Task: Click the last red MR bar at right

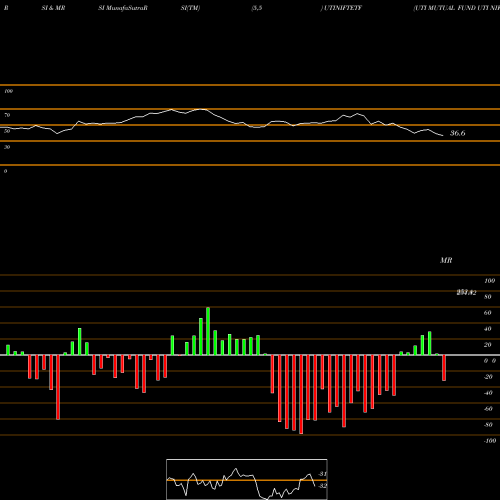Action: pos(444,368)
